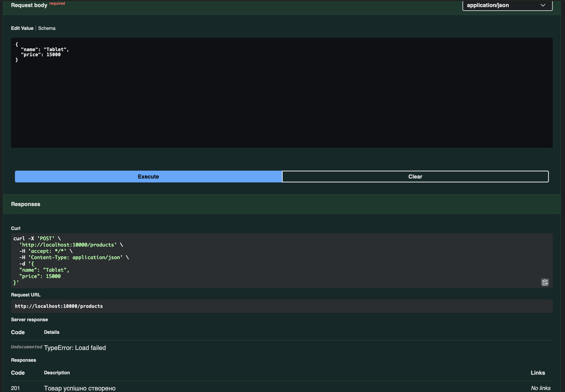Click the "price": 15000 line in the editor
This screenshot has width=565, height=392.
[x=41, y=54]
